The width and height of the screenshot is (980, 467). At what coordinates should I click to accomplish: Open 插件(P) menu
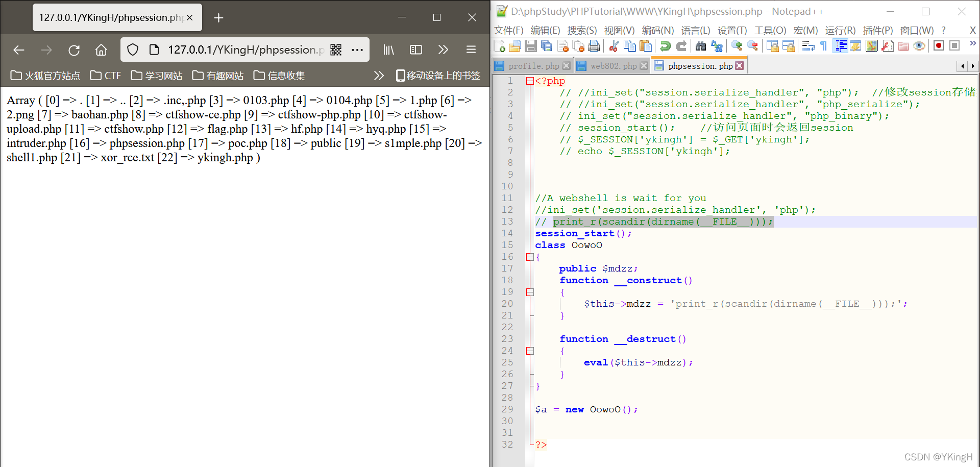(x=878, y=30)
